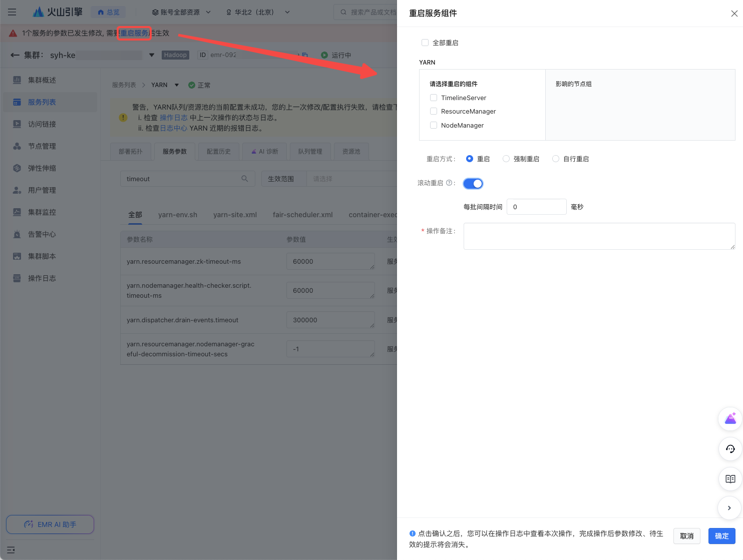Open the customer support headset icon
This screenshot has width=743, height=560.
(x=730, y=449)
